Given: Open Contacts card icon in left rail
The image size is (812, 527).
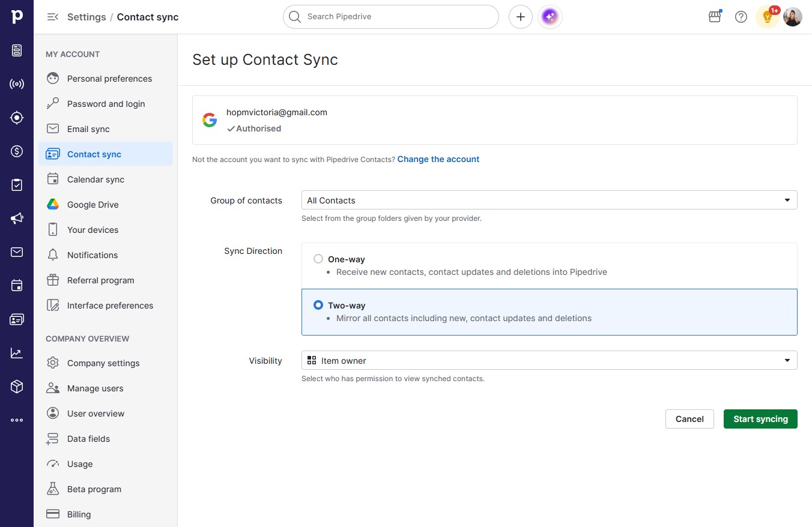Looking at the screenshot, I should tap(17, 319).
